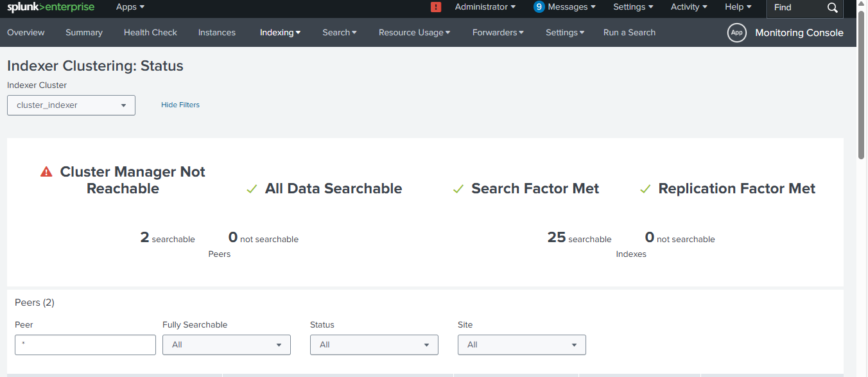This screenshot has height=377, width=868.
Task: Click the Run a Search link
Action: click(629, 33)
